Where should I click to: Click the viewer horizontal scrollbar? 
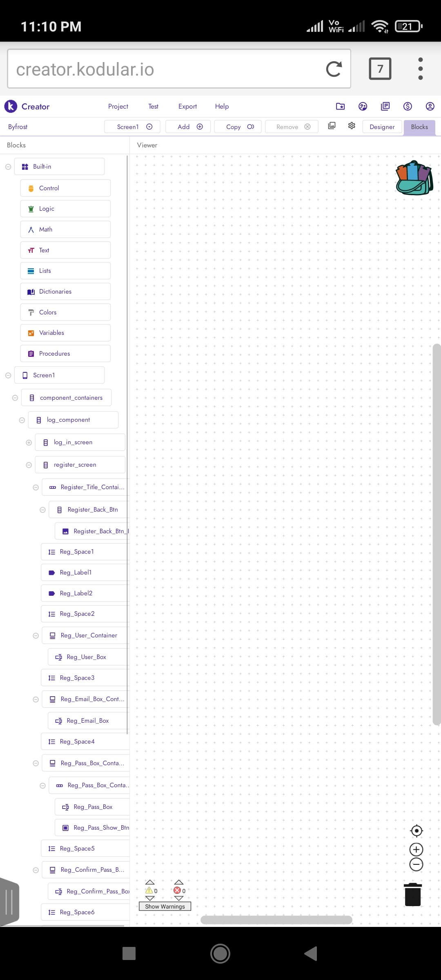(x=276, y=920)
